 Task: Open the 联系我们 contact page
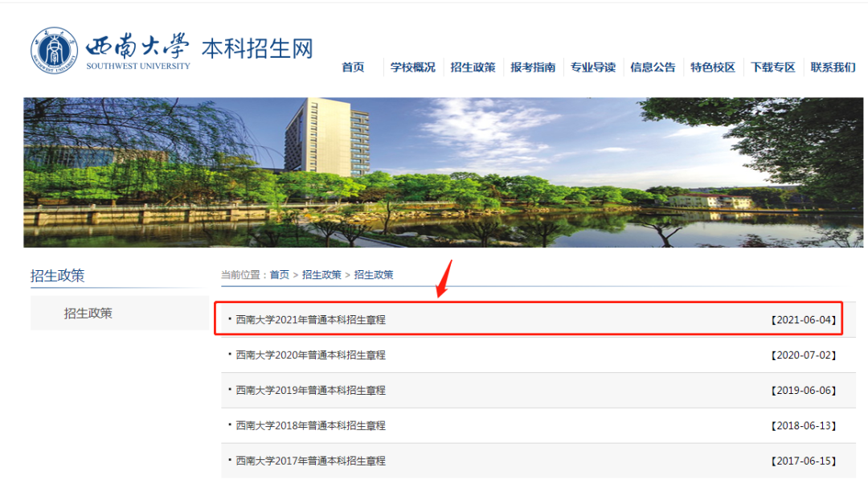point(831,68)
